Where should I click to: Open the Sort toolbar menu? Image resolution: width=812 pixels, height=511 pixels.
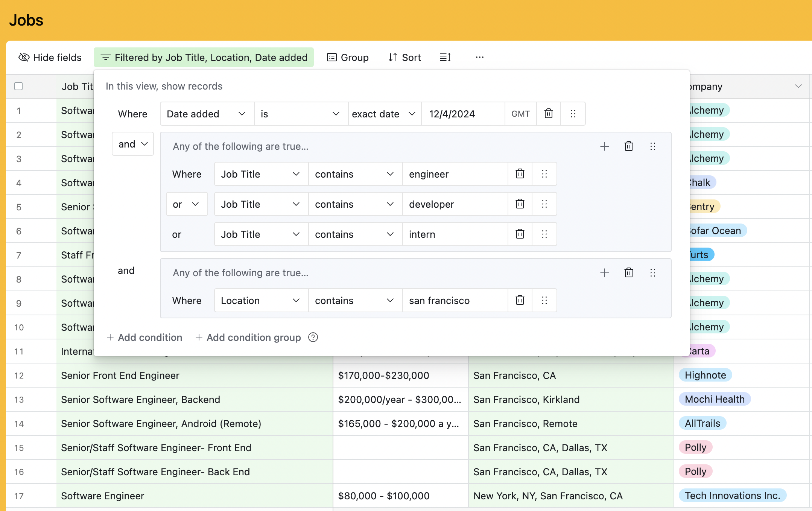pos(404,57)
